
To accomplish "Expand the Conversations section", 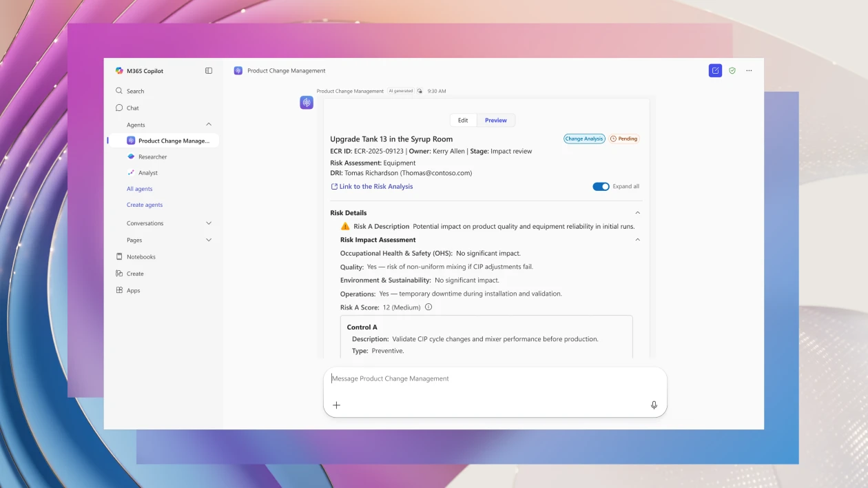I will (208, 223).
